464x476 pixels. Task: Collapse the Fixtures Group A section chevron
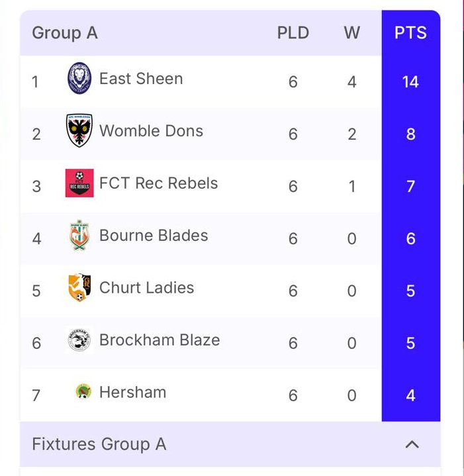[x=412, y=444]
